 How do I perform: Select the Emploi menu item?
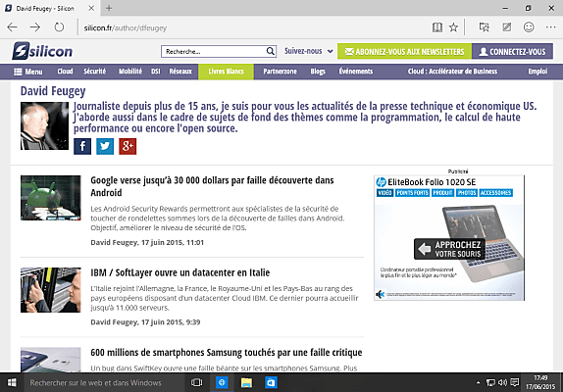pyautogui.click(x=537, y=72)
